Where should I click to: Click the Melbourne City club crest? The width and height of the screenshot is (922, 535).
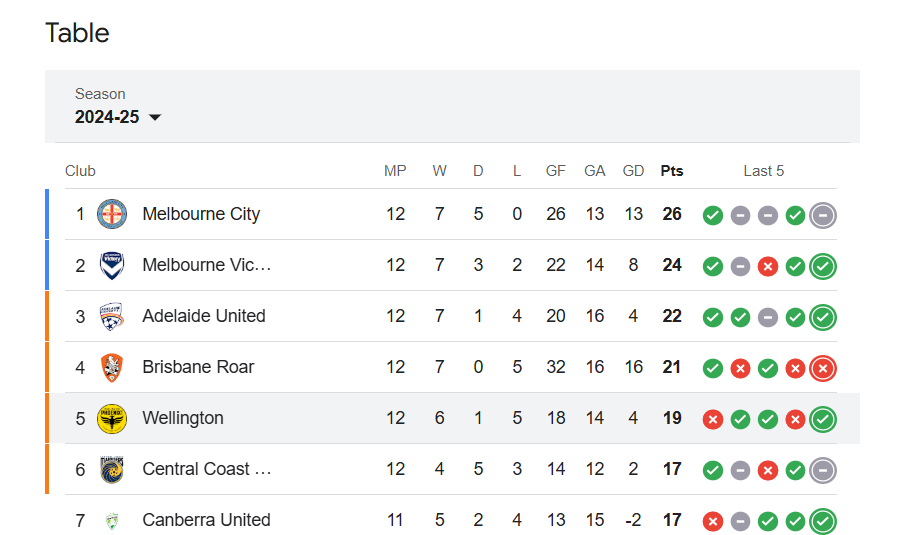pyautogui.click(x=111, y=214)
